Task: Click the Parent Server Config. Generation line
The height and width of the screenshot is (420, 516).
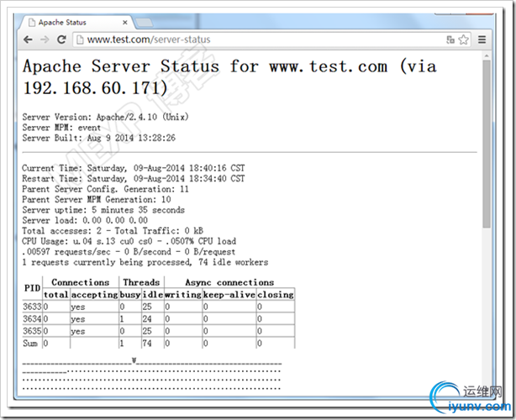Action: (x=105, y=189)
